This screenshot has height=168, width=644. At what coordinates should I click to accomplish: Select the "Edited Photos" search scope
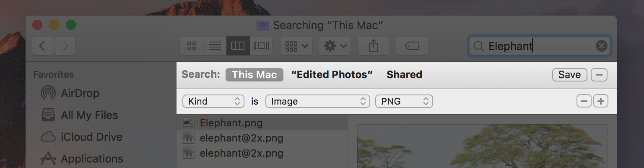click(x=332, y=75)
